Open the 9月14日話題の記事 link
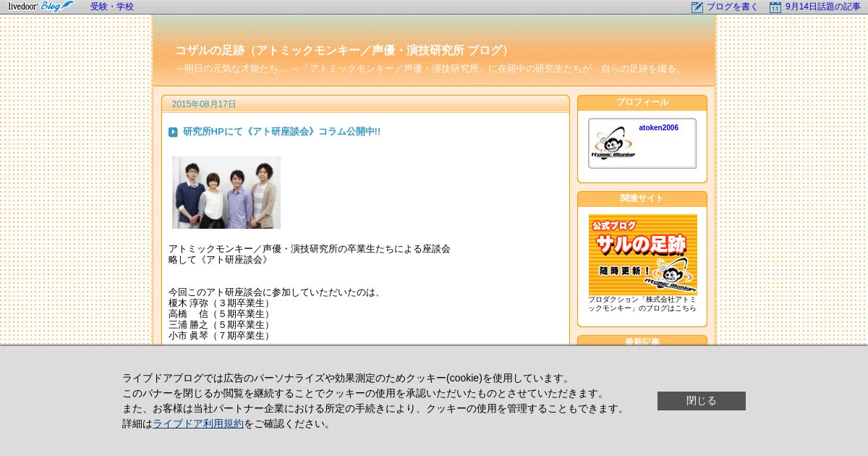The image size is (868, 456). 823,7
